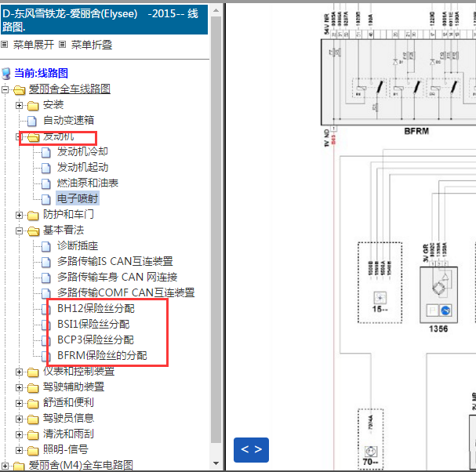Click the 仪表和控制装置 folder icon
The image size is (476, 472).
click(33, 372)
